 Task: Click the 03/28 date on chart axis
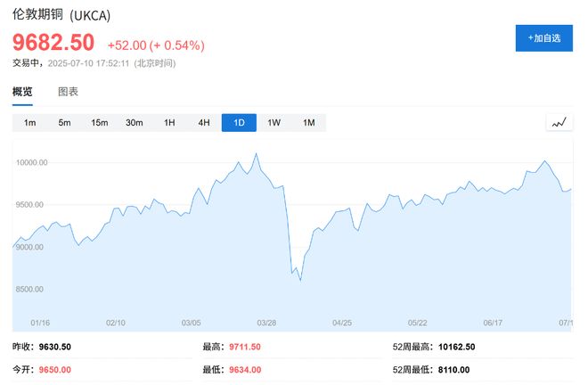[x=266, y=322]
